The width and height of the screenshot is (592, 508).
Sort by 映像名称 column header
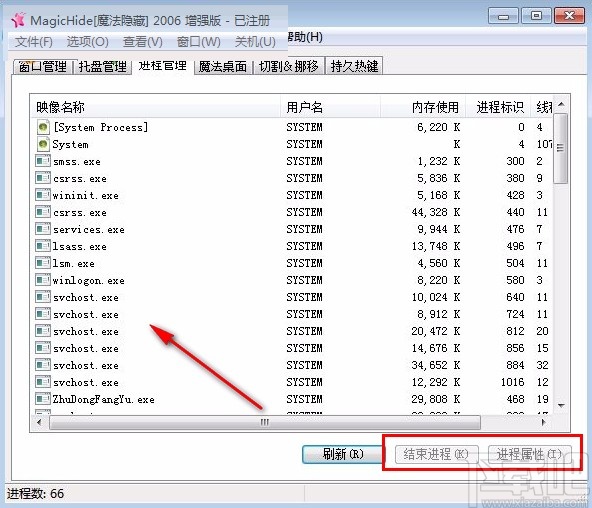coord(155,107)
